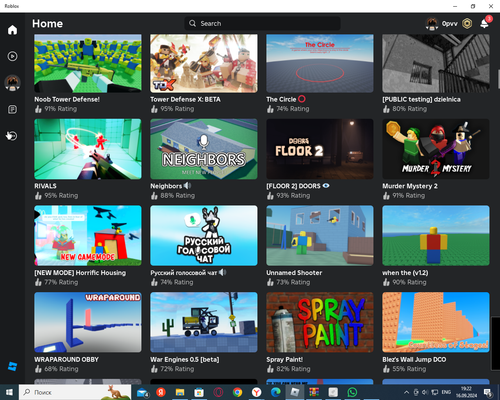Screen dimensions: 500x400
Task: Focus the Search input field
Action: point(262,23)
